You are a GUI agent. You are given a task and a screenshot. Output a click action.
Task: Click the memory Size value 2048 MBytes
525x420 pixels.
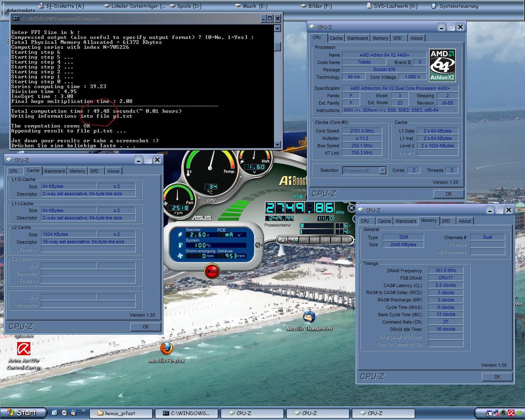404,244
